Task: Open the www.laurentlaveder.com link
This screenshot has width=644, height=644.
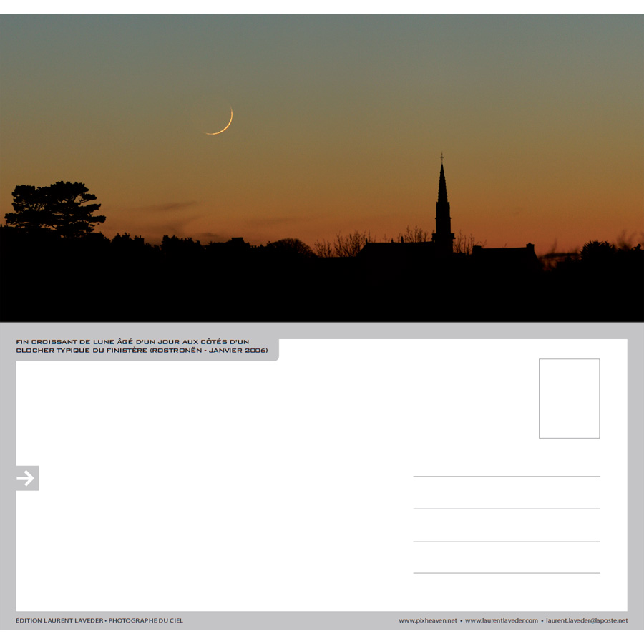Action: [x=501, y=620]
